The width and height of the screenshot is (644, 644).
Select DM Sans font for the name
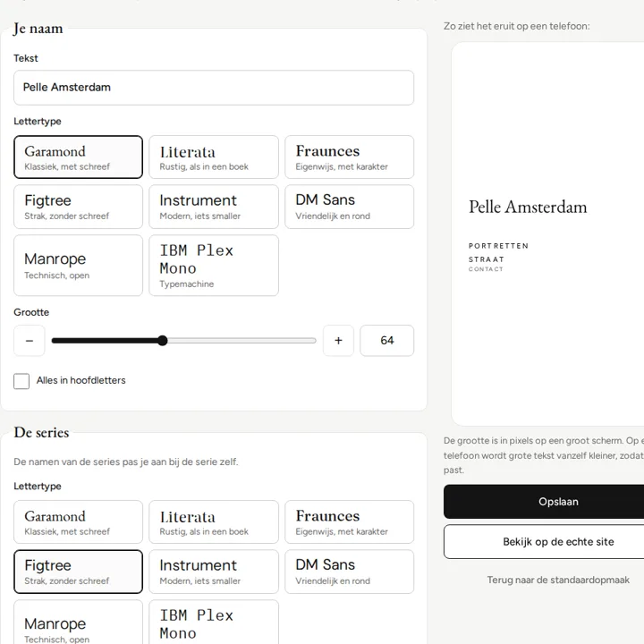click(349, 207)
